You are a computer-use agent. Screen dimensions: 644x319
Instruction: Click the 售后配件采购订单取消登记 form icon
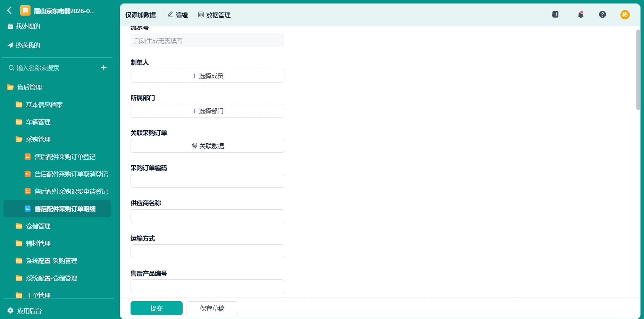pos(28,174)
